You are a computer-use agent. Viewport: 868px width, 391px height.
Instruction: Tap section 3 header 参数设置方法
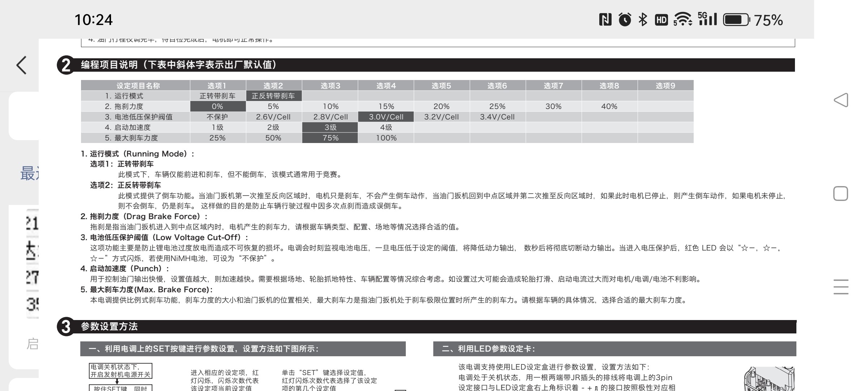click(427, 327)
